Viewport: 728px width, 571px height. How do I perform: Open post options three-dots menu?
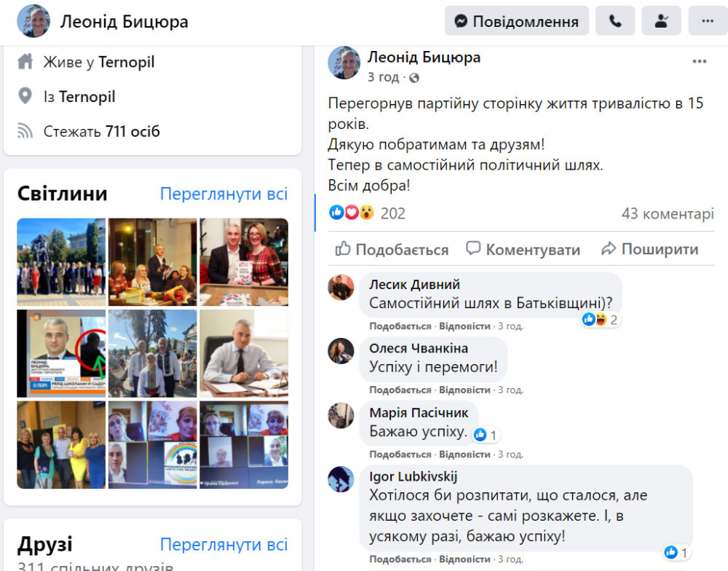pyautogui.click(x=699, y=61)
